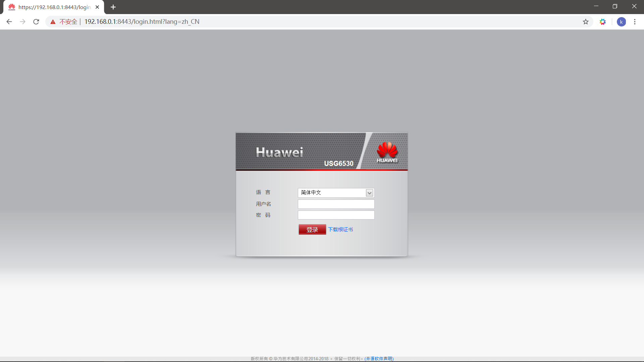Image resolution: width=644 pixels, height=362 pixels.
Task: Open the user profile avatar
Action: (x=621, y=22)
